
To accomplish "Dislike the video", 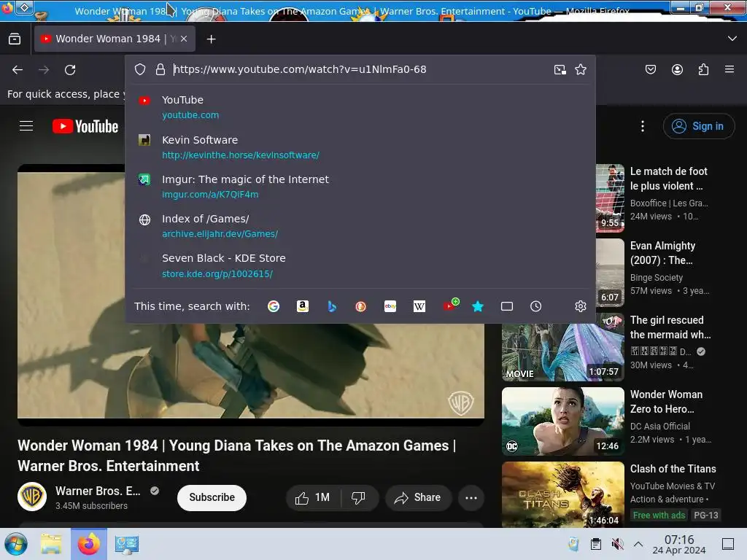I will pyautogui.click(x=359, y=497).
